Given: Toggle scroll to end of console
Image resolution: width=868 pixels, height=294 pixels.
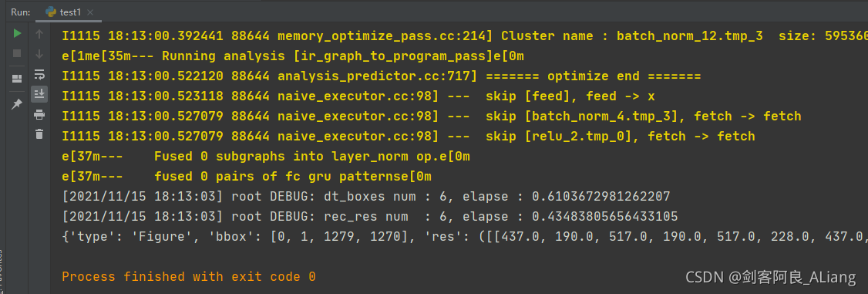Looking at the screenshot, I should tap(39, 94).
